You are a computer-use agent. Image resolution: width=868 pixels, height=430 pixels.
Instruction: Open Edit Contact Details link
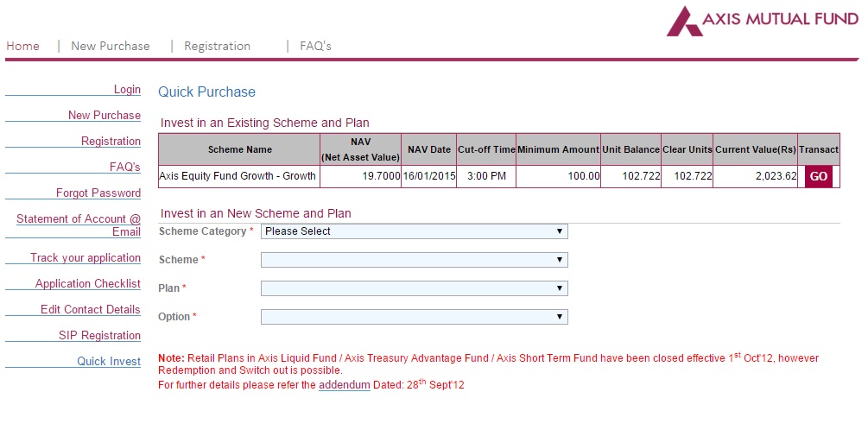90,309
